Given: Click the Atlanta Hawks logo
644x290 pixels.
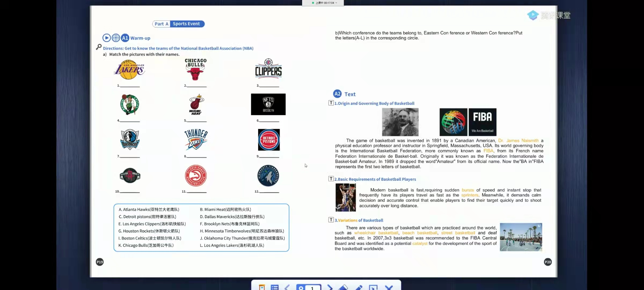Looking at the screenshot, I should click(196, 176).
